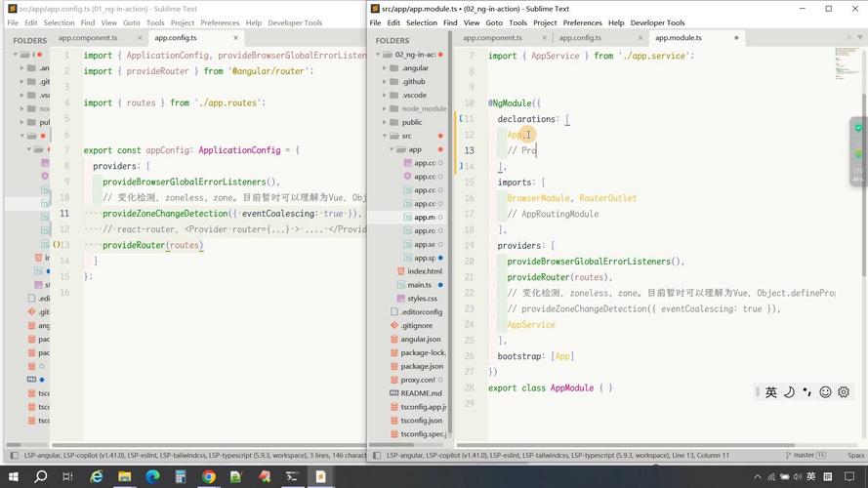Screen dimensions: 868x488
Task: Close the app.module.ts tab
Action: point(737,38)
